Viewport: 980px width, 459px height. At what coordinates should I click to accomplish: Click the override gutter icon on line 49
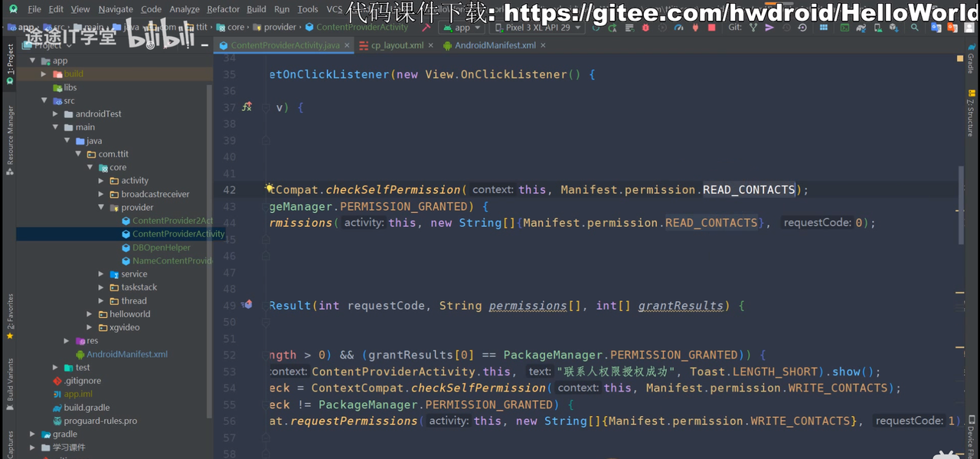coord(247,305)
